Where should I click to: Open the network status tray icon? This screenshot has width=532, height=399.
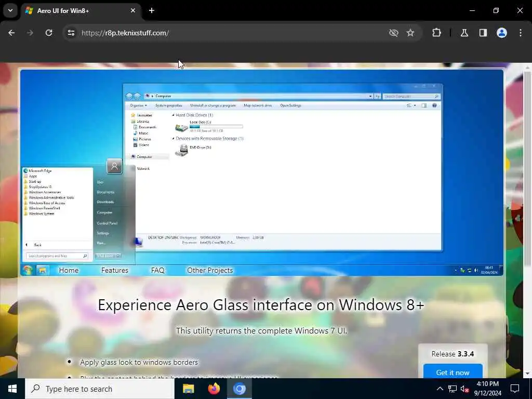(453, 389)
